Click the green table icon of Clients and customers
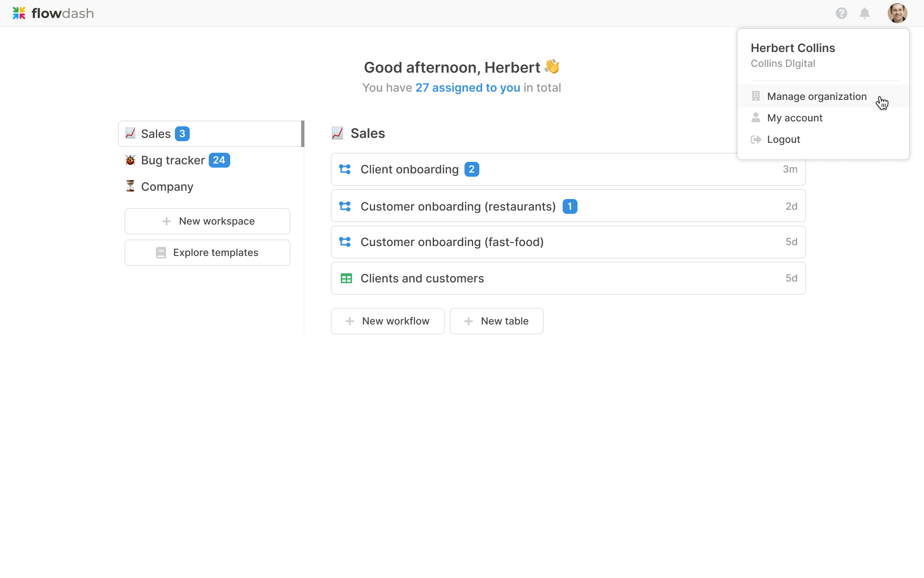This screenshot has width=924, height=578. pyautogui.click(x=346, y=278)
